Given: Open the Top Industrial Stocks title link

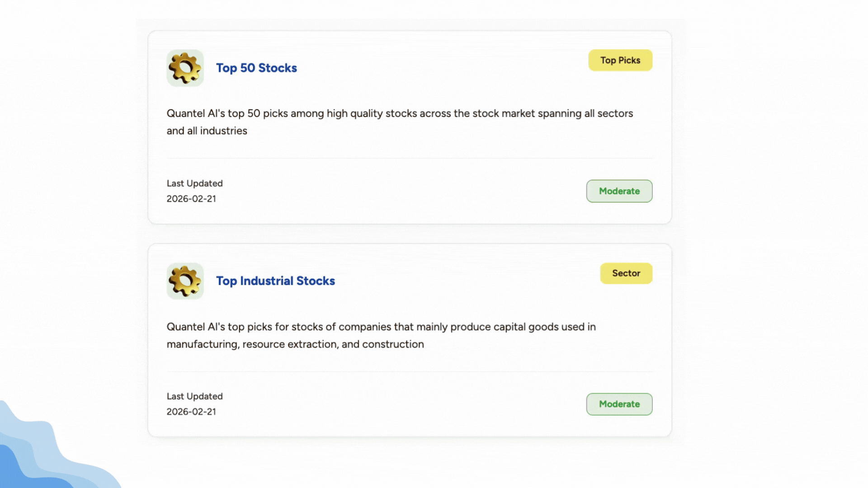Looking at the screenshot, I should pyautogui.click(x=275, y=281).
